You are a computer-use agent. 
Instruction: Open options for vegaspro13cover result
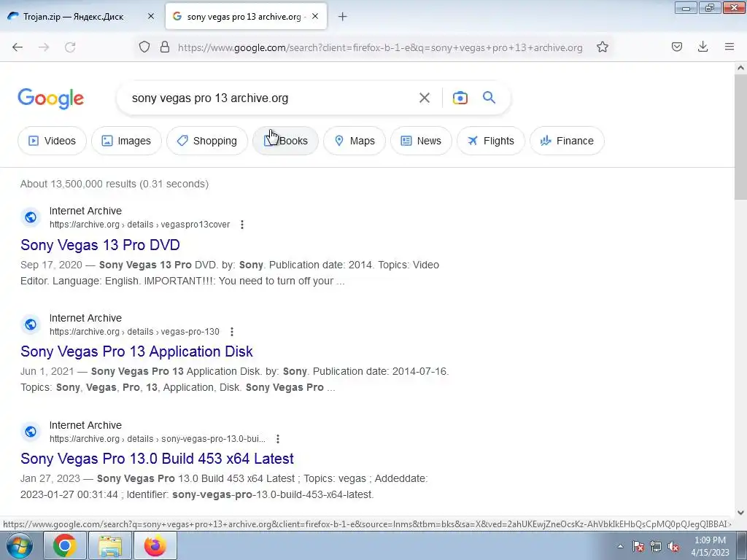click(x=242, y=225)
